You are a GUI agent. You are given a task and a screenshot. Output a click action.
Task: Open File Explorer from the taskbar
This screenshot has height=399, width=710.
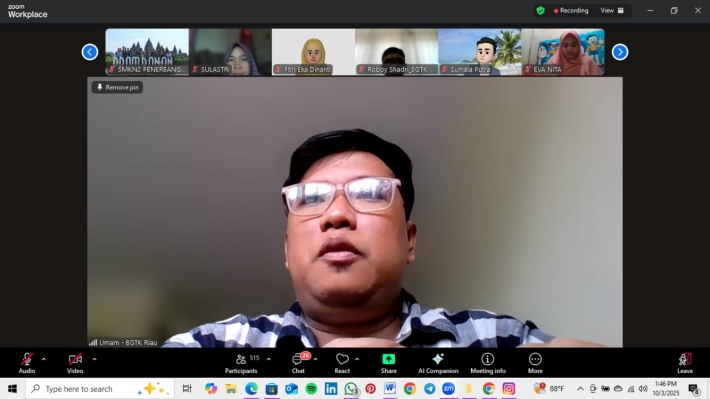pos(231,389)
